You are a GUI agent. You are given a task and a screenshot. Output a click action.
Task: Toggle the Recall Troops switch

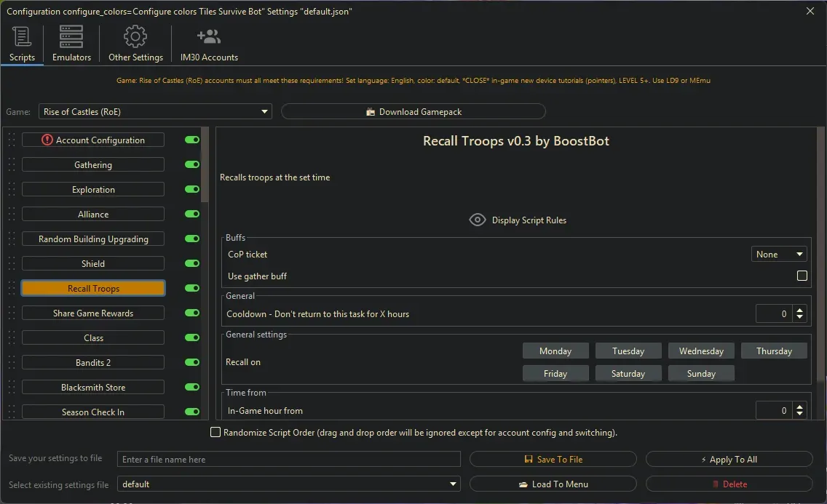click(x=192, y=288)
